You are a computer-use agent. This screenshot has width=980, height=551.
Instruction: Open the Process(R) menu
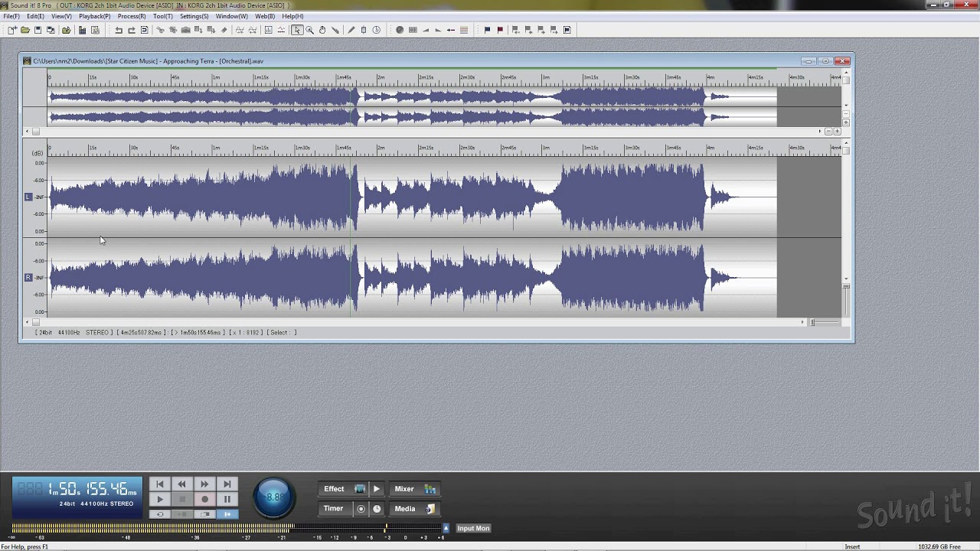[132, 16]
